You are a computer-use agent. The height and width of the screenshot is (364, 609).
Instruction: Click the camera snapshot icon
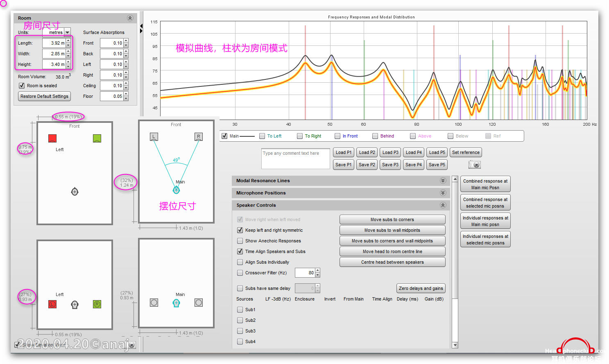pyautogui.click(x=474, y=165)
